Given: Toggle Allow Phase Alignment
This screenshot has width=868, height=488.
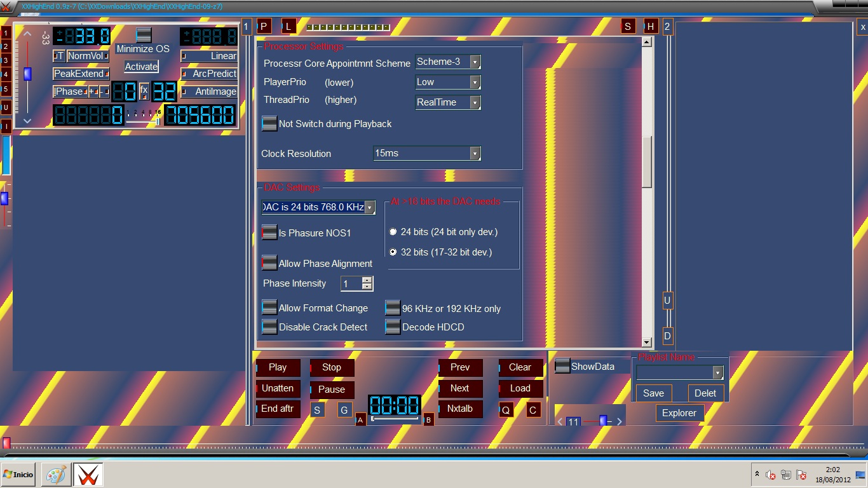Looking at the screenshot, I should [269, 263].
